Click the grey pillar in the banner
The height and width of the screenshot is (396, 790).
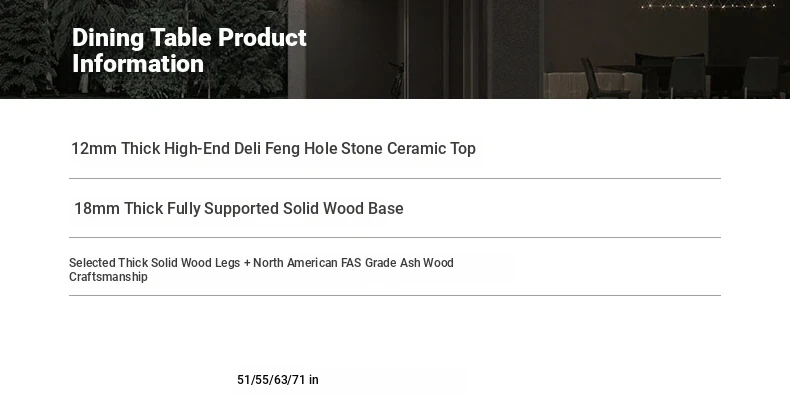click(516, 49)
